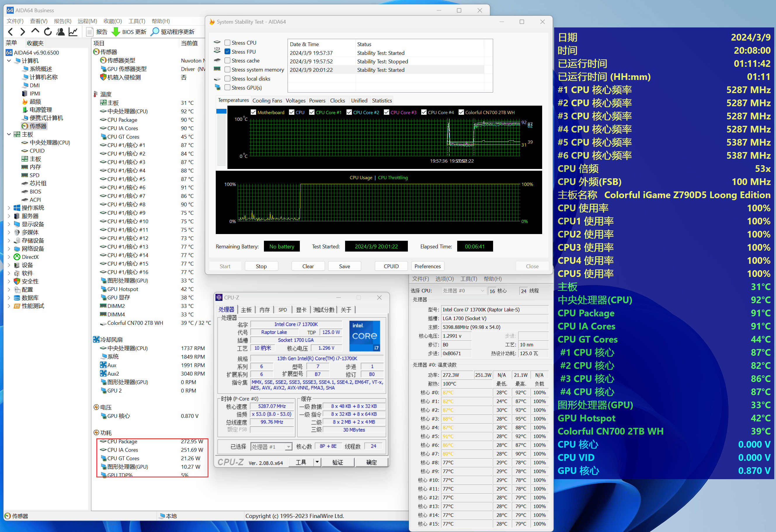Click the user profile icon in toolbar
The width and height of the screenshot is (776, 532).
[60, 32]
